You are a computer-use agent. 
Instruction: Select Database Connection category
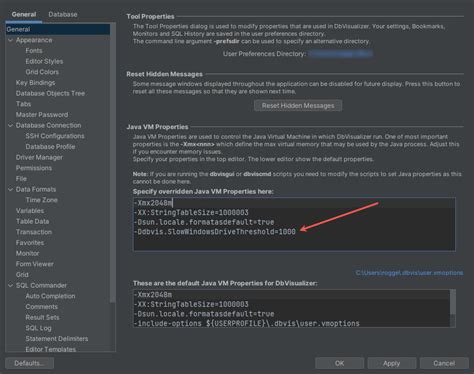[x=48, y=125]
